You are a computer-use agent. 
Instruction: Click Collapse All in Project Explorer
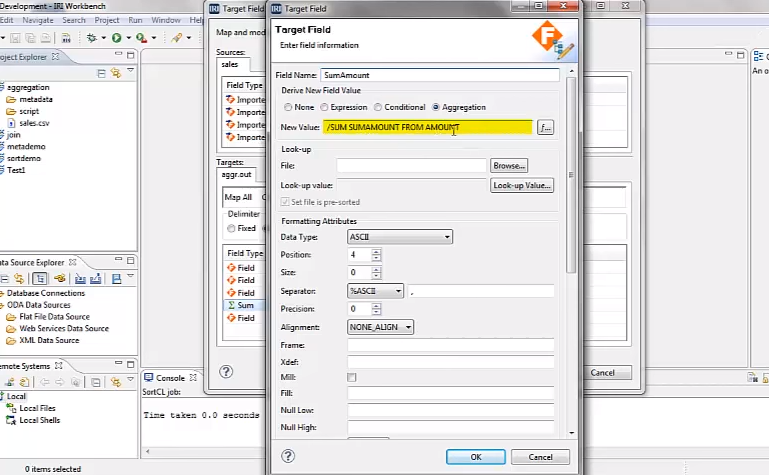102,74
